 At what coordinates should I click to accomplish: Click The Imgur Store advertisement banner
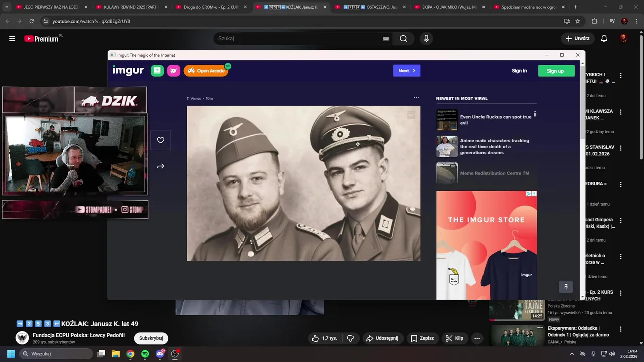click(x=487, y=245)
